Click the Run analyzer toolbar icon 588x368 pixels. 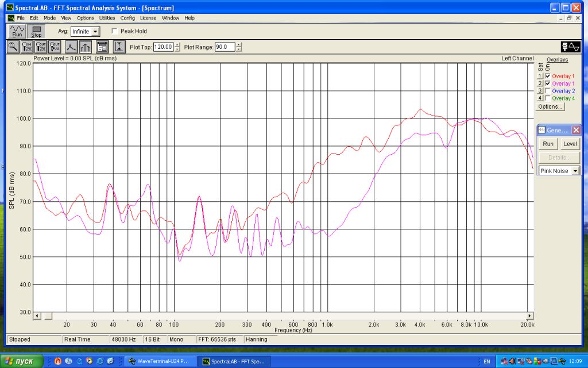click(x=17, y=31)
